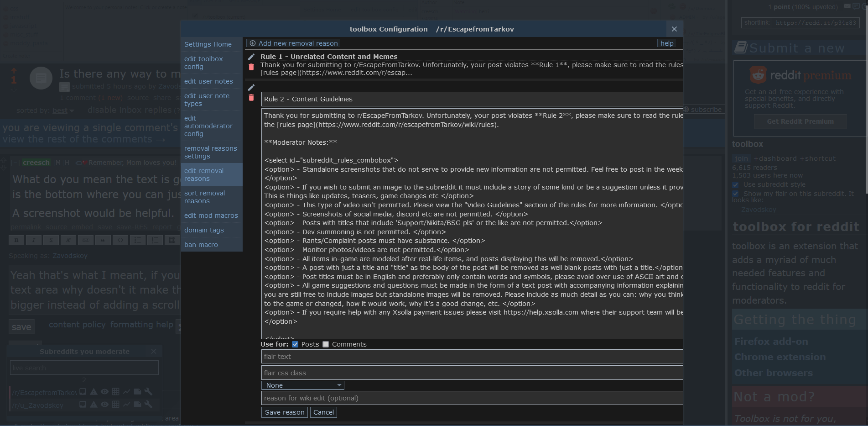Insert numbered list in comment editor
Screen dimensions: 868x426
[x=155, y=240]
